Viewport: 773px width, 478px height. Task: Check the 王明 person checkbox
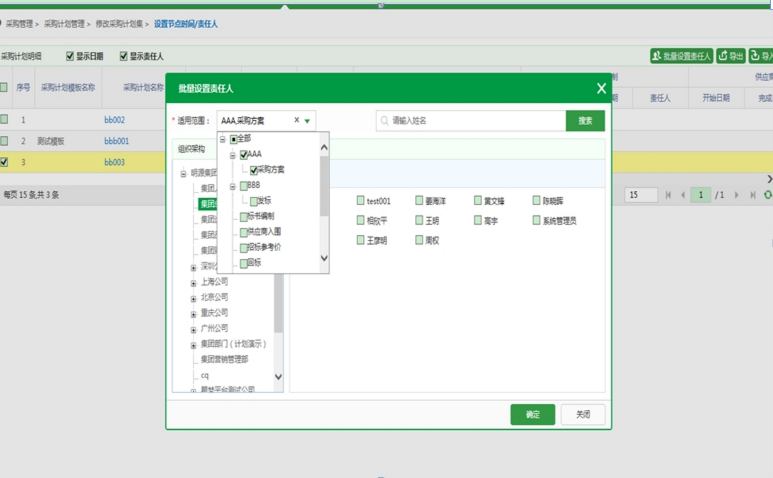tap(419, 220)
